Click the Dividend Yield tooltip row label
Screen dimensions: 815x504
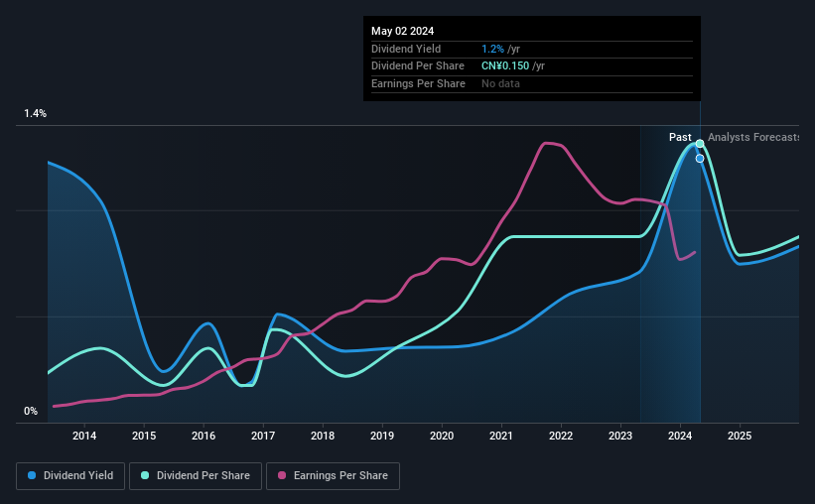pos(406,49)
